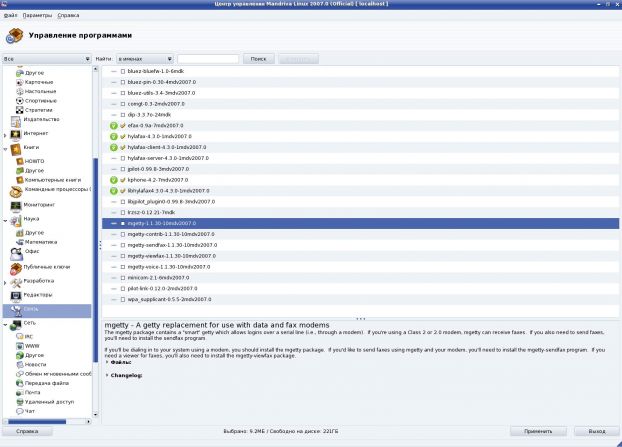Screen dimensions: 622x447
Task: Tick the mgetty-sendfax package checkbox
Action: [x=123, y=245]
